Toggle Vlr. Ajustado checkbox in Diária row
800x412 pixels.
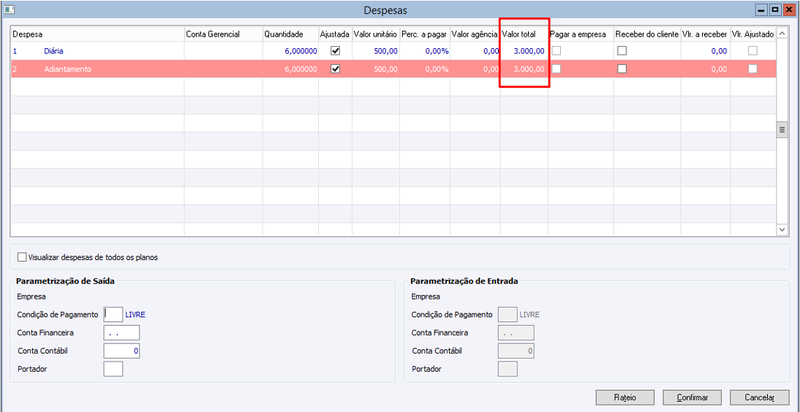pos(753,51)
